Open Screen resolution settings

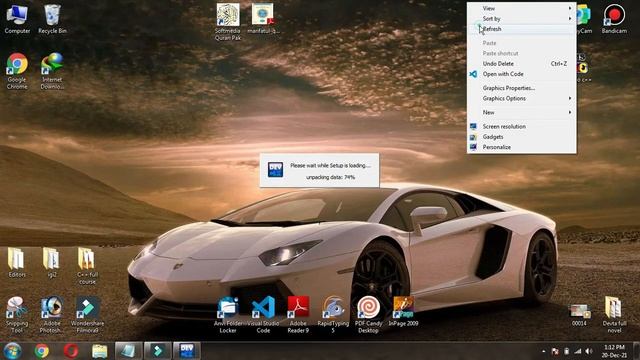point(522,127)
